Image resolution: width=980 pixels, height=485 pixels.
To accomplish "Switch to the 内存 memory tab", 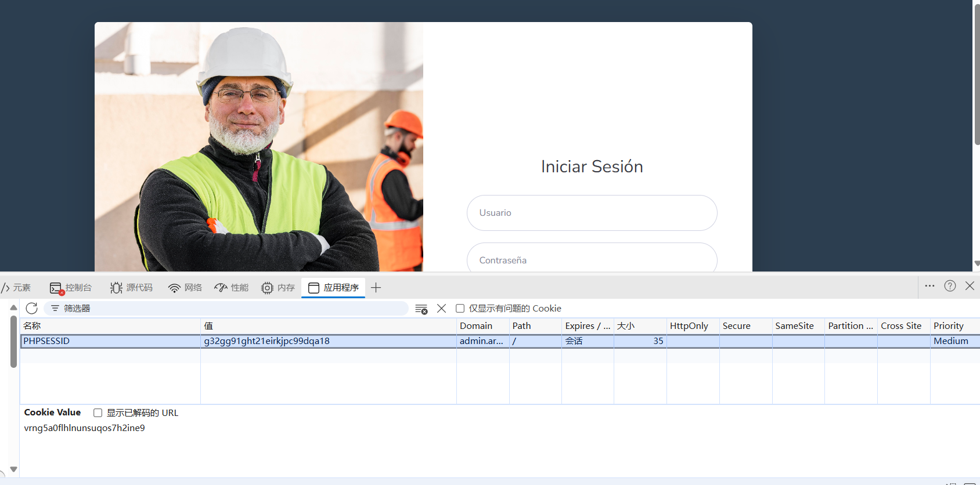I will pos(278,288).
